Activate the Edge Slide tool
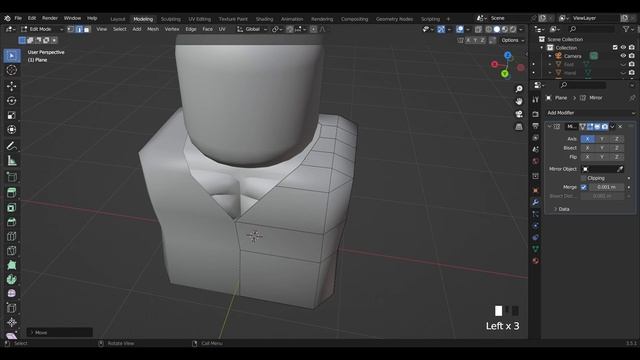 tap(12, 308)
